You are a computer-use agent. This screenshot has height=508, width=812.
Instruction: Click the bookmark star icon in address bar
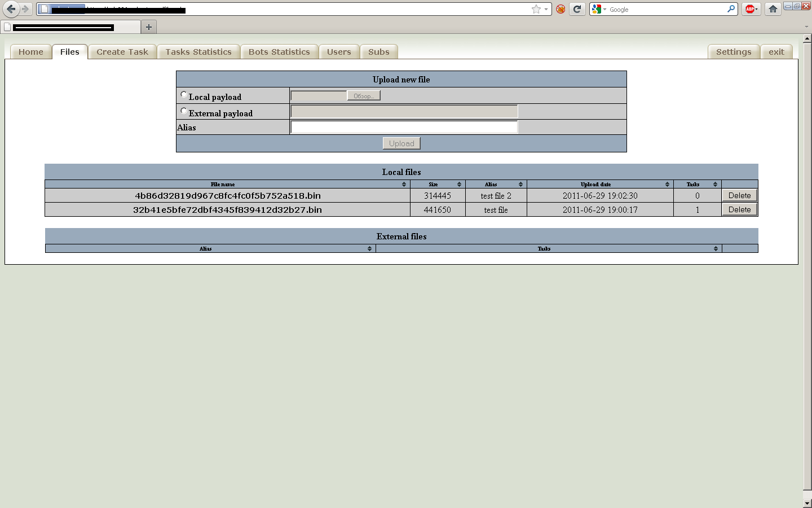click(536, 9)
